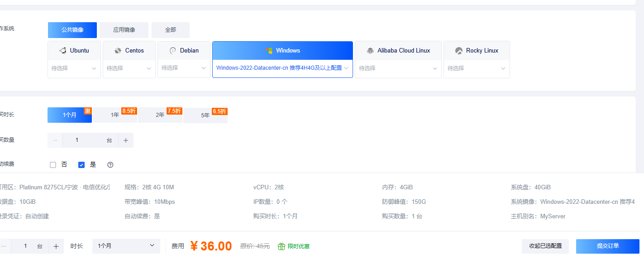Click the IP数量: 0 个 summary text

coord(271,202)
